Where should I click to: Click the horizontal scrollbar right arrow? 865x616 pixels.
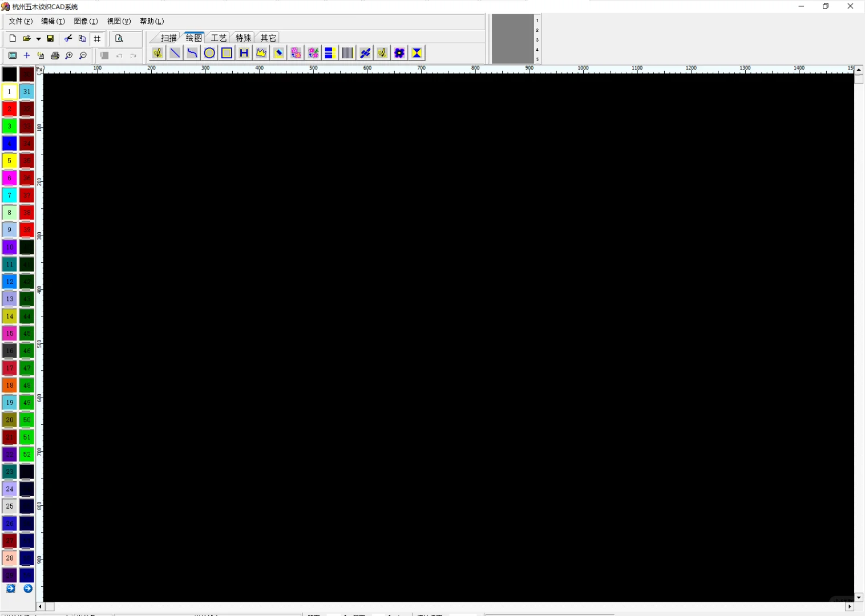pyautogui.click(x=850, y=606)
